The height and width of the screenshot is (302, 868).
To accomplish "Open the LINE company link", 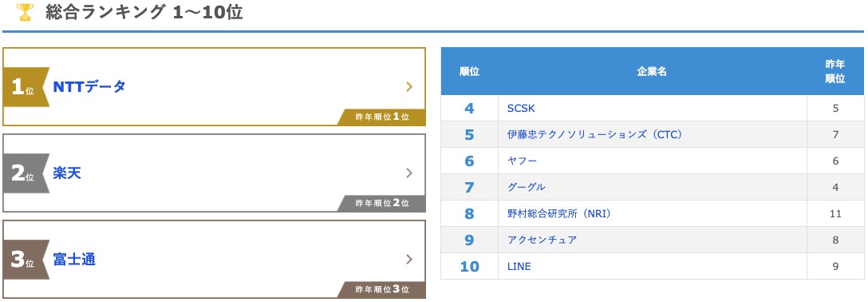I will coord(519,267).
